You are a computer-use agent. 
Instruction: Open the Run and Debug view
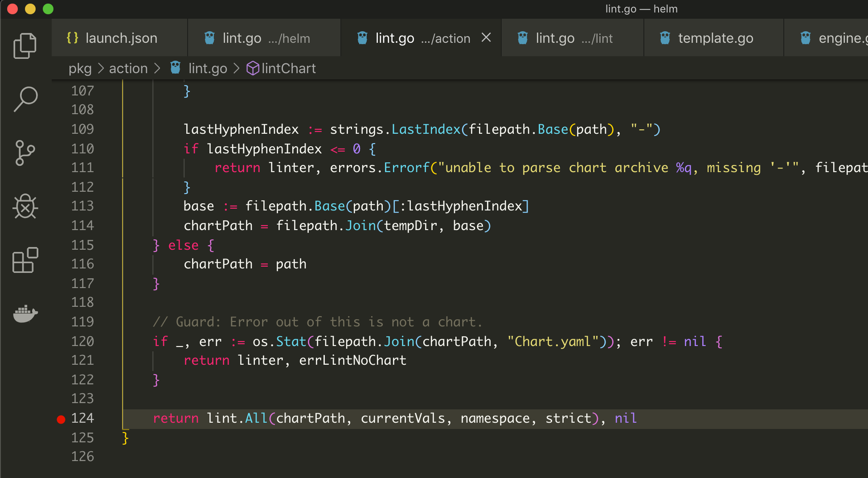point(25,206)
